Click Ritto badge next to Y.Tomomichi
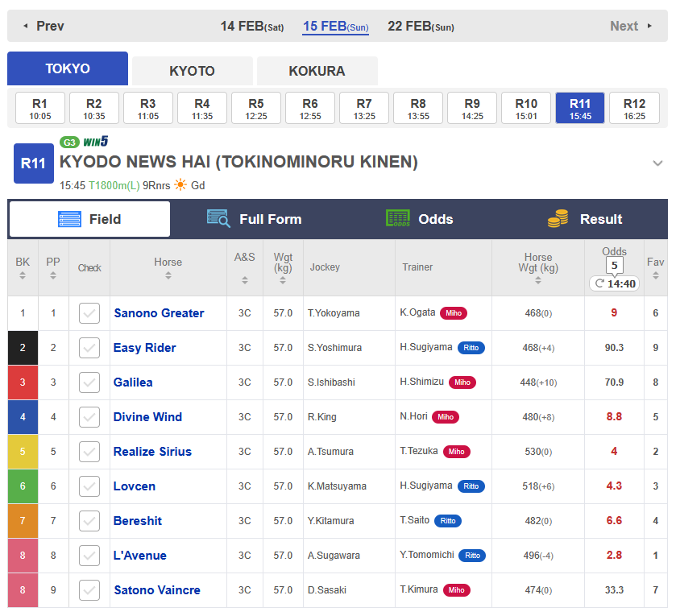 (472, 556)
